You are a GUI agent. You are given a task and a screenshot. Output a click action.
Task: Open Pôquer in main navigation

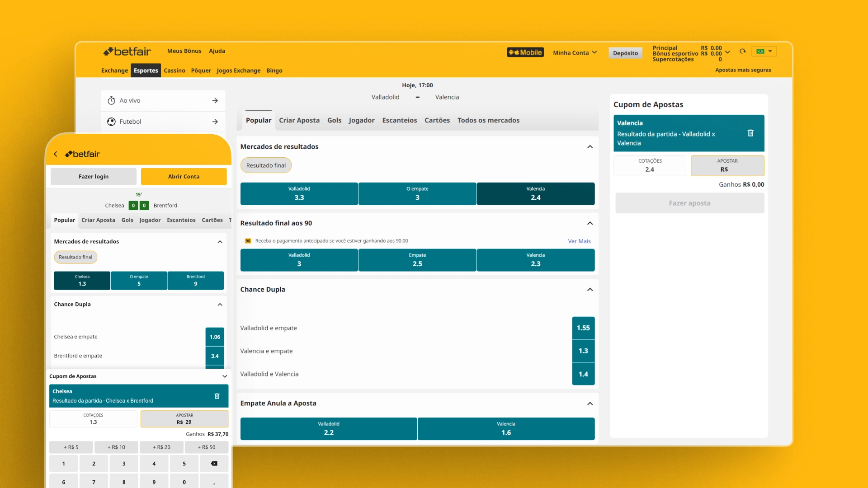point(201,70)
